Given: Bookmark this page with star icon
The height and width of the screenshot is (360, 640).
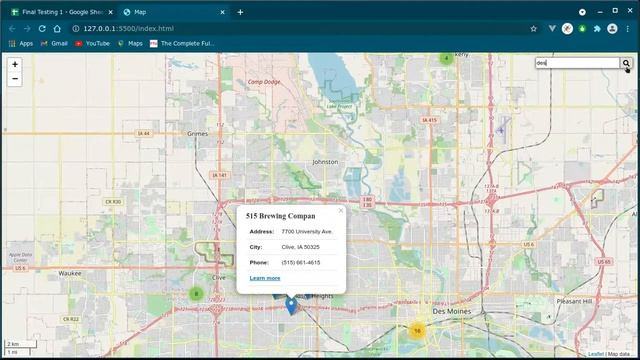Looking at the screenshot, I should coord(533,29).
